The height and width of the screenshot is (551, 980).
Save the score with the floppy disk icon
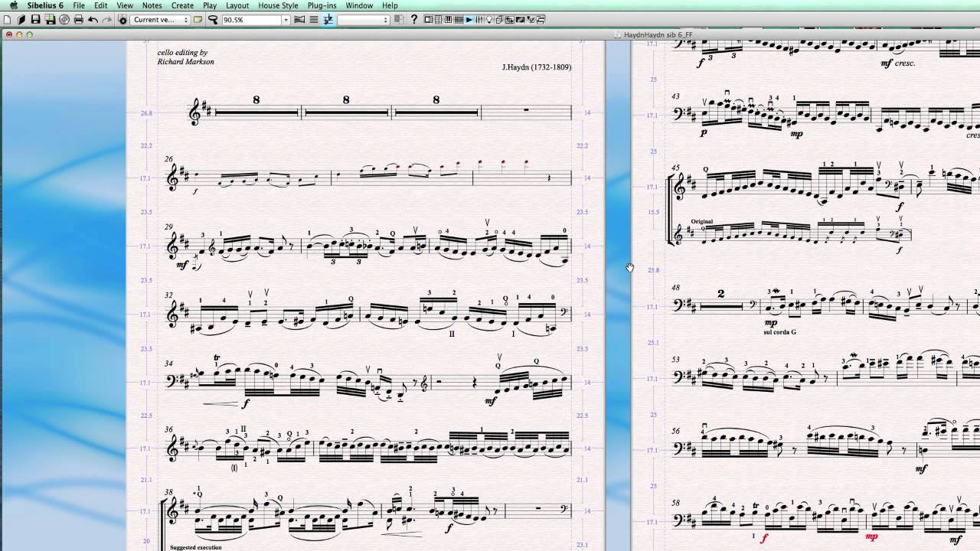point(35,20)
